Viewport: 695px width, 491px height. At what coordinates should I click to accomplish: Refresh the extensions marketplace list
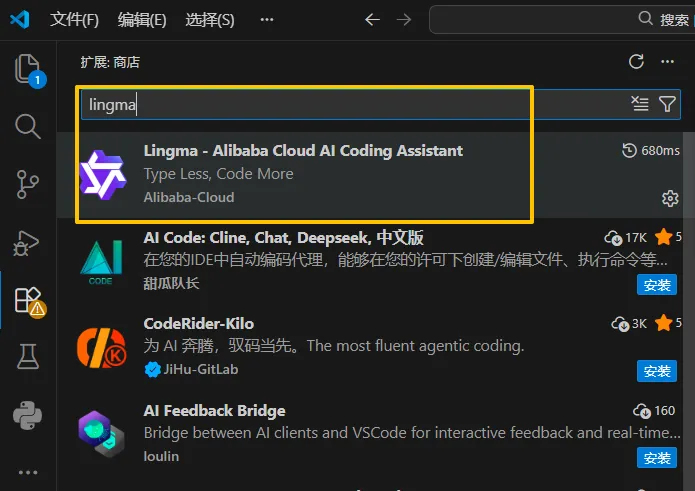click(636, 62)
